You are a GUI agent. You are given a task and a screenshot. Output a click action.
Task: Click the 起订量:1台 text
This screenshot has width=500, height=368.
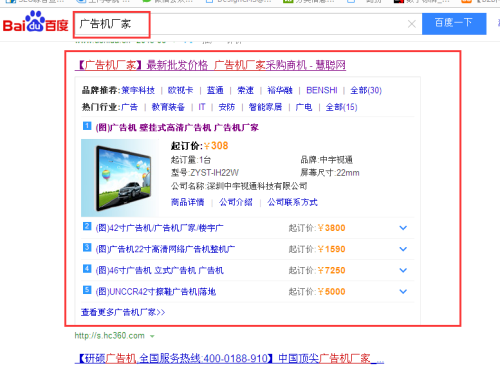click(x=191, y=160)
